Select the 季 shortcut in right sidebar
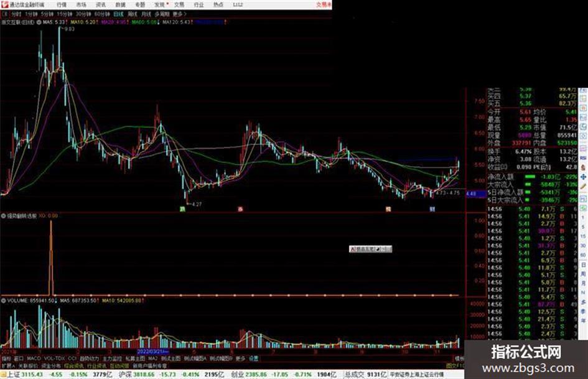This screenshot has height=379, width=588. (583, 311)
